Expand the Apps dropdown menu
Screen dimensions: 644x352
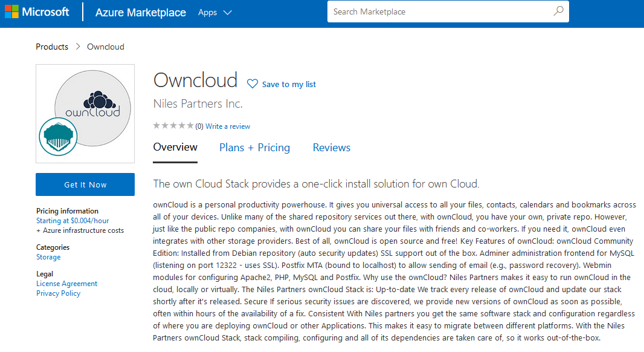[214, 12]
